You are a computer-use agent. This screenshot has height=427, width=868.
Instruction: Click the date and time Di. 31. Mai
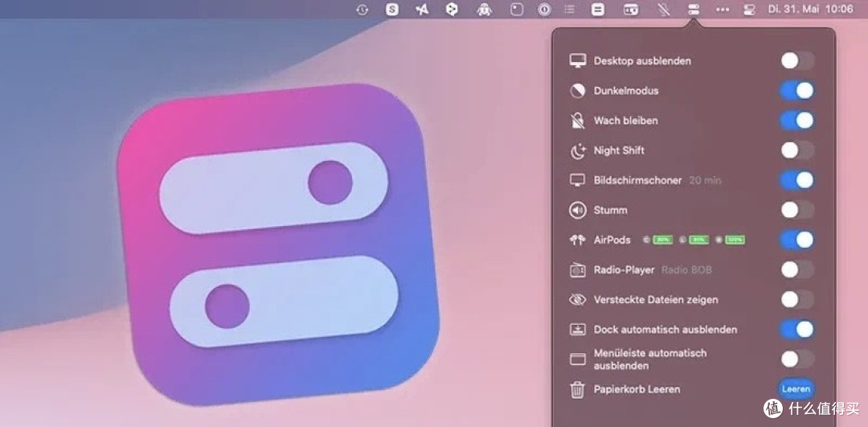tap(810, 9)
